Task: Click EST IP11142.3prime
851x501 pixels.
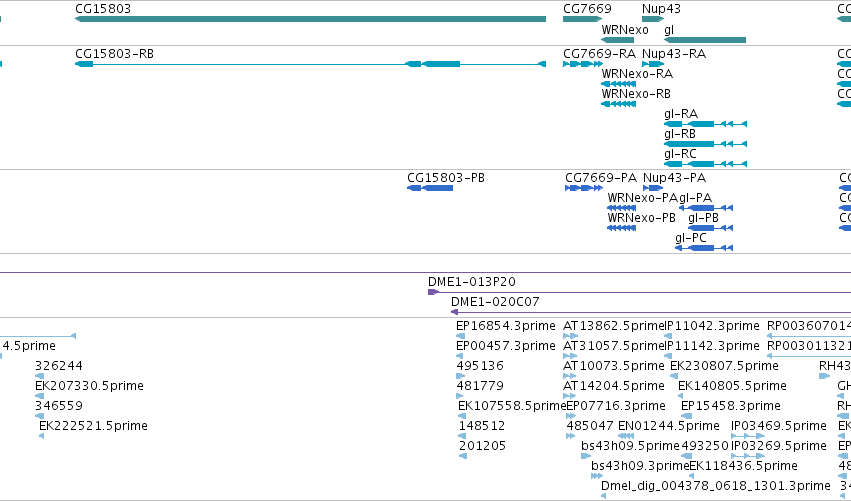Action: (713, 346)
